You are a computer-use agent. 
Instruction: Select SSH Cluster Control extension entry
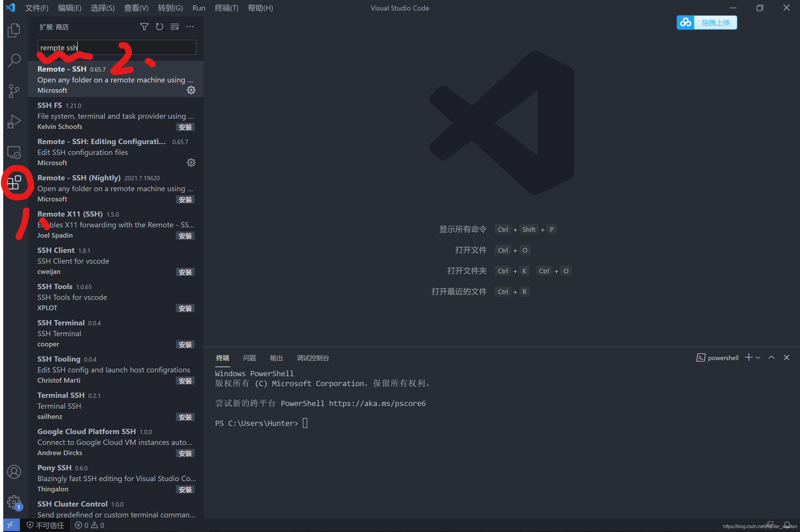point(116,508)
